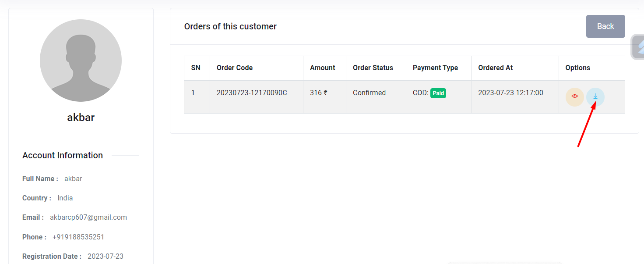Click the Ordered At column header

[x=495, y=68]
